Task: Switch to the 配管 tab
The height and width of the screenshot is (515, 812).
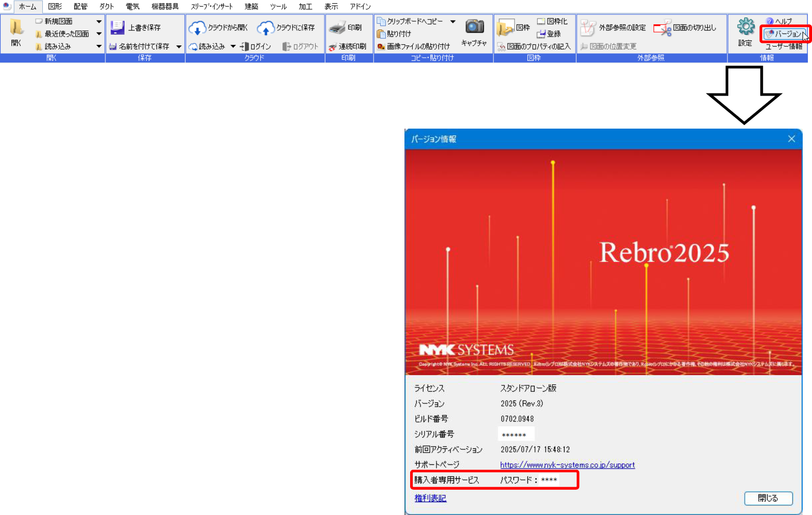Action: click(x=81, y=7)
